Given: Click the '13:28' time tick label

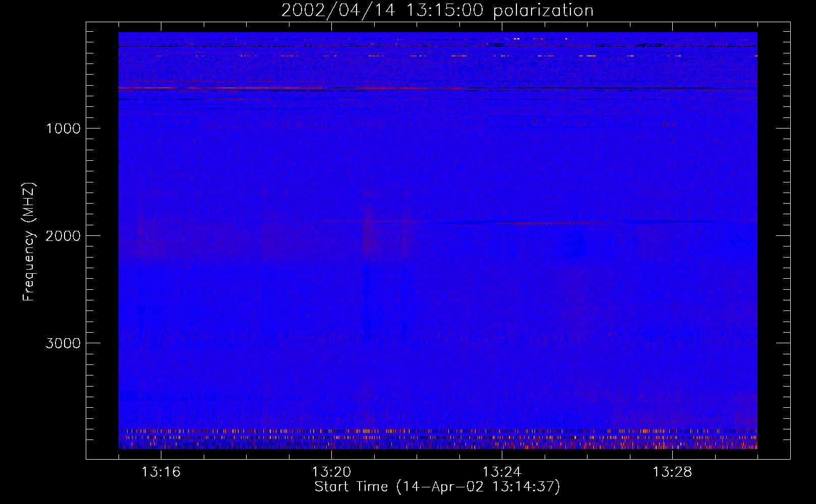Looking at the screenshot, I should coord(672,472).
